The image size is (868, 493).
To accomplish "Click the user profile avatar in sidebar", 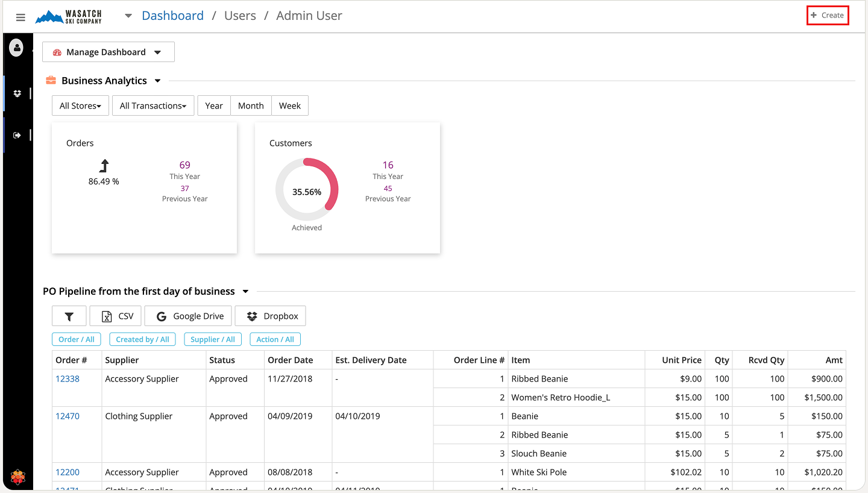I will 17,48.
